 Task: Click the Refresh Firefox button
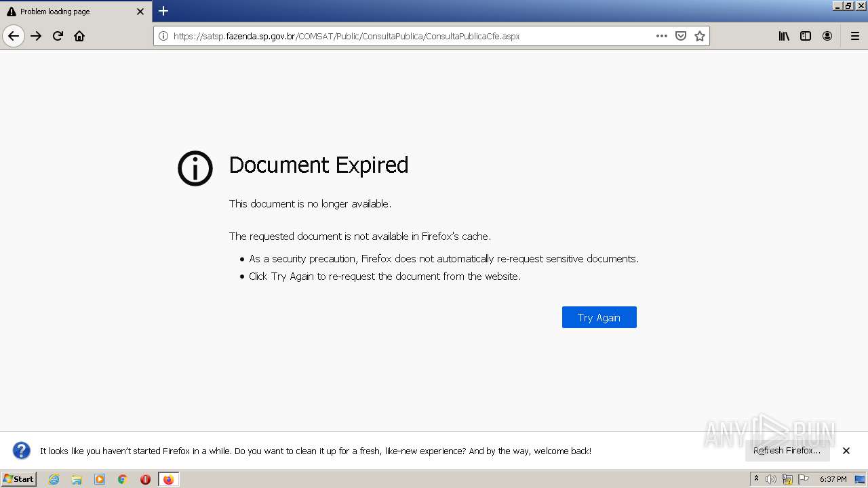(x=787, y=450)
